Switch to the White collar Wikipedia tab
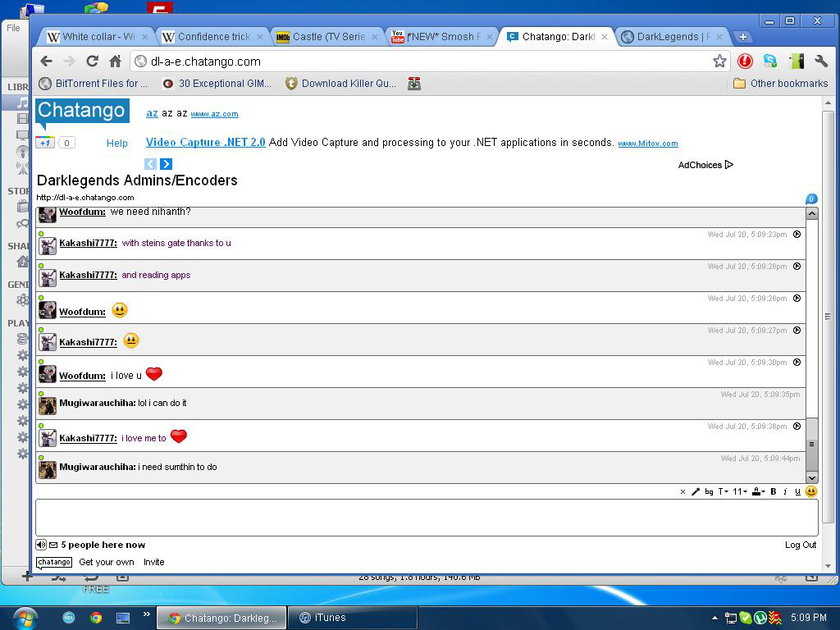Screen dimensions: 840x630 pyautogui.click(x=98, y=36)
